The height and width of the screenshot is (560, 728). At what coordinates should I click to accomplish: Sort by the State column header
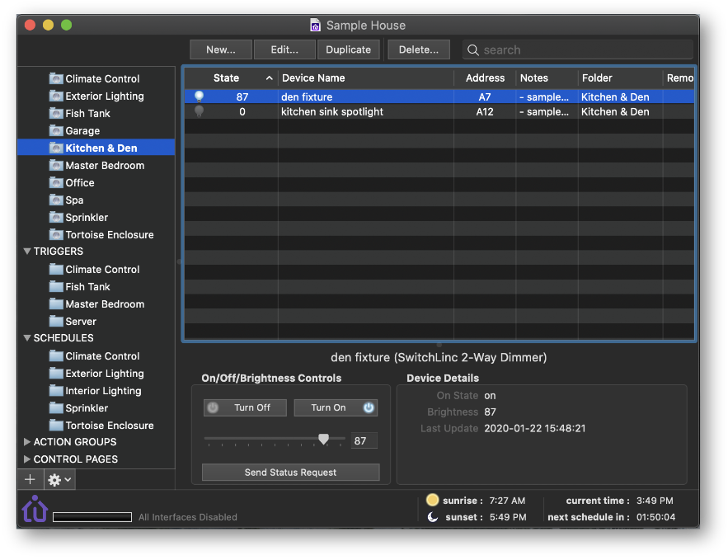(x=231, y=78)
